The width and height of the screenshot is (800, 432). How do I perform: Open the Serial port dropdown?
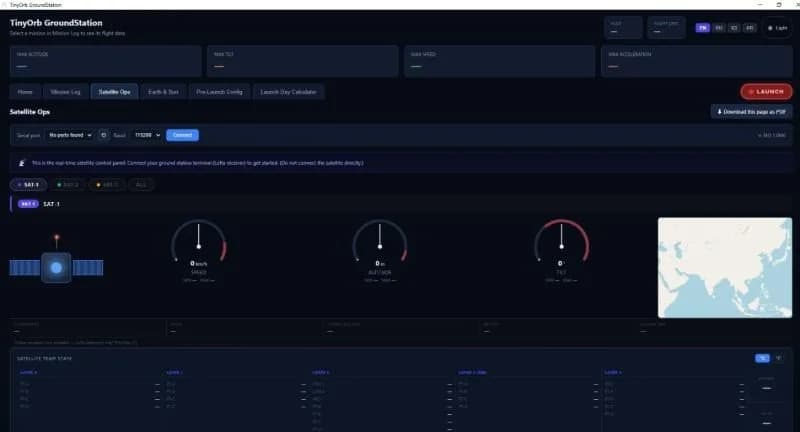point(70,135)
